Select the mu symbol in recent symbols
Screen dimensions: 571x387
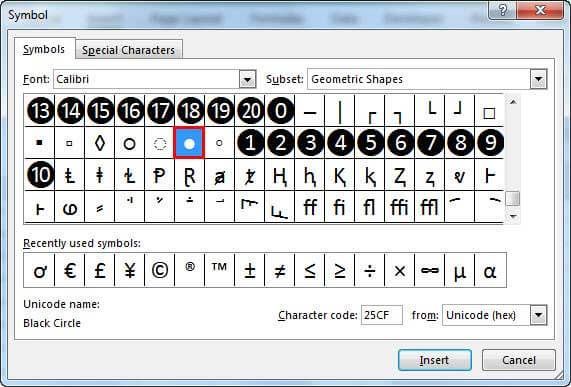[x=460, y=270]
